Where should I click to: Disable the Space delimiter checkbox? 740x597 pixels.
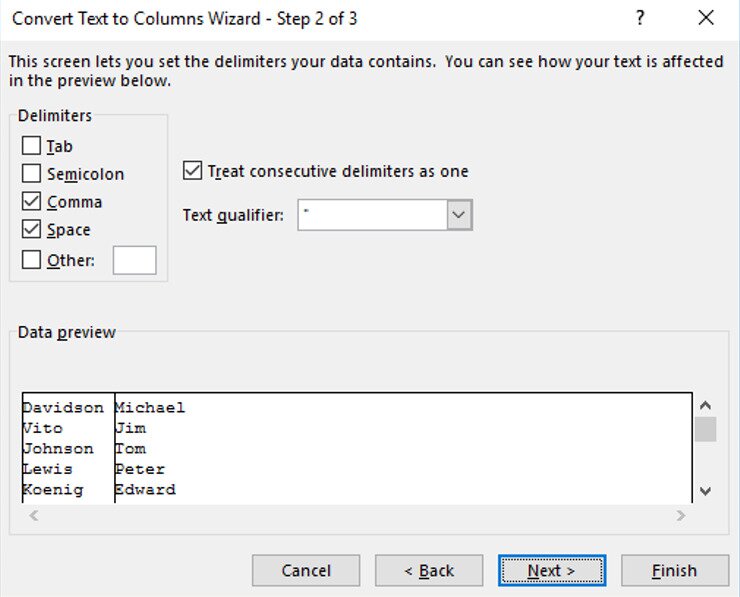point(31,230)
